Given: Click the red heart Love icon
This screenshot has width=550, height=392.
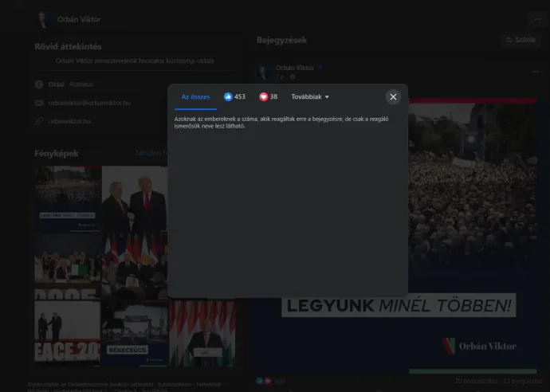Looking at the screenshot, I should (x=264, y=97).
